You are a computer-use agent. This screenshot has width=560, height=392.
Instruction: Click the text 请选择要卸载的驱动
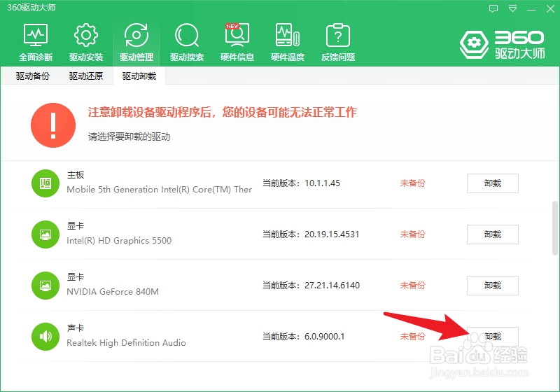click(x=129, y=136)
